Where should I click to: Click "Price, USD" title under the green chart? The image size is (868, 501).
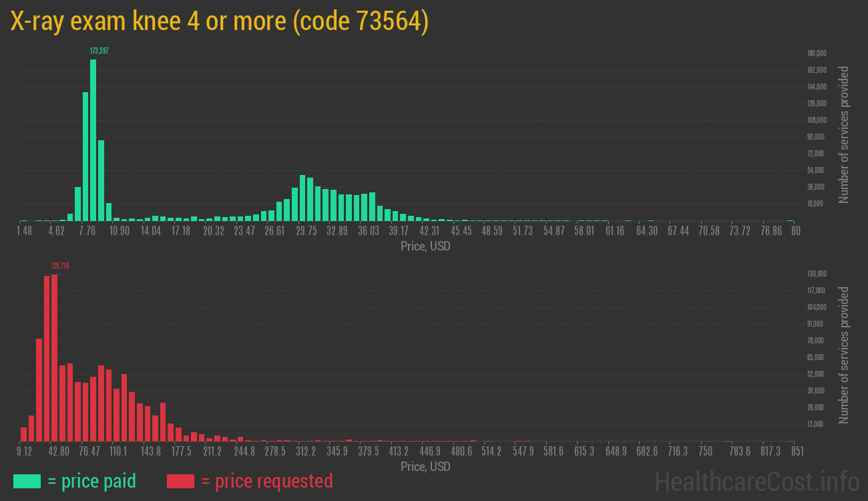(425, 246)
